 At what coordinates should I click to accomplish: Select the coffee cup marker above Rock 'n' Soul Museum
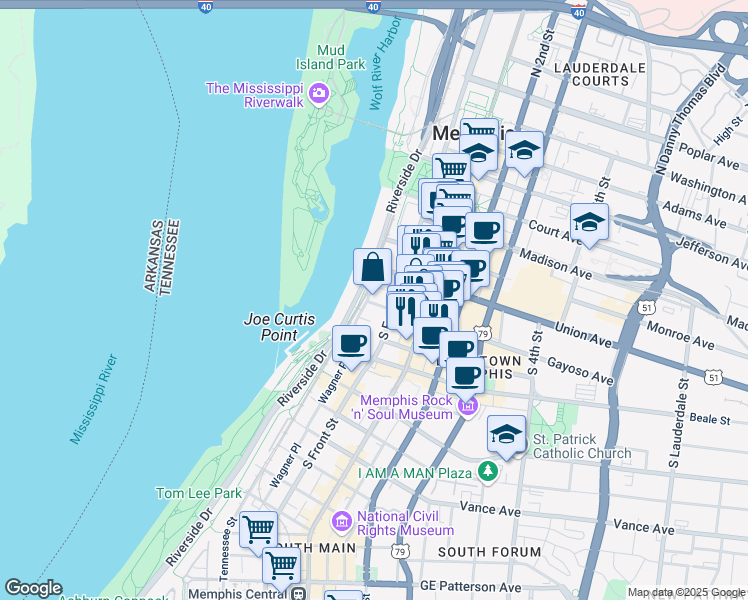pyautogui.click(x=465, y=378)
